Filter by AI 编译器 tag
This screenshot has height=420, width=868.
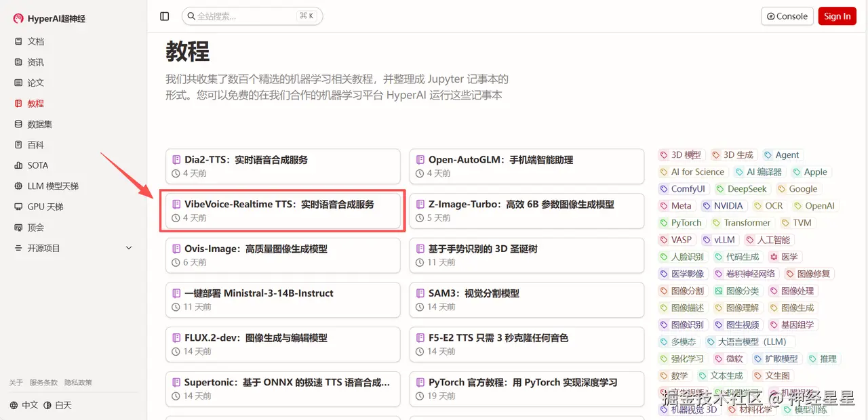[759, 172]
